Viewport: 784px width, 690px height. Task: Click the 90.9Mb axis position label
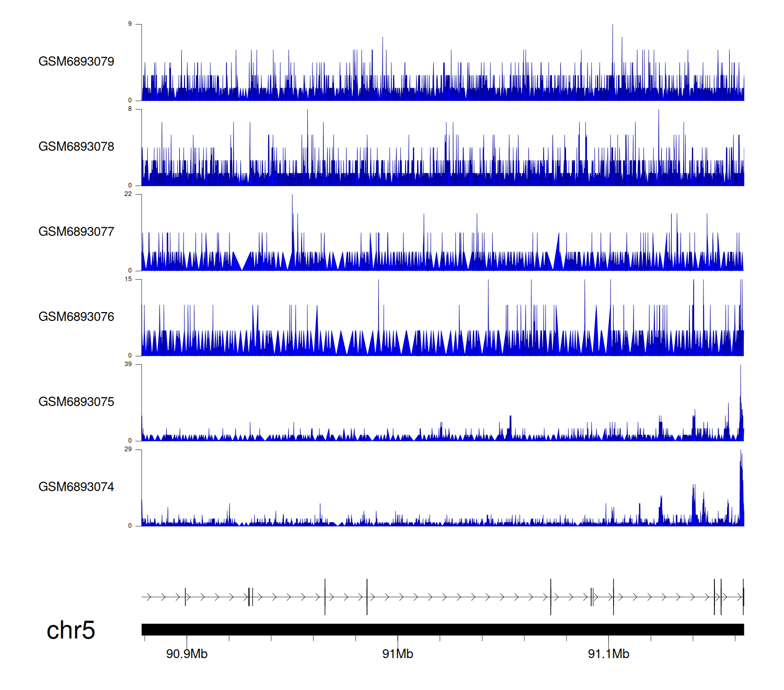pyautogui.click(x=187, y=654)
